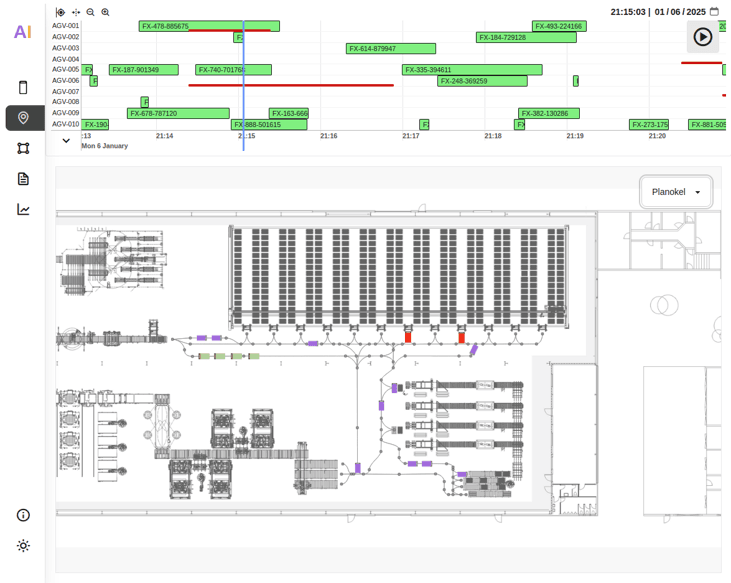Open the info icon in sidebar
The width and height of the screenshot is (731, 583).
(x=23, y=515)
